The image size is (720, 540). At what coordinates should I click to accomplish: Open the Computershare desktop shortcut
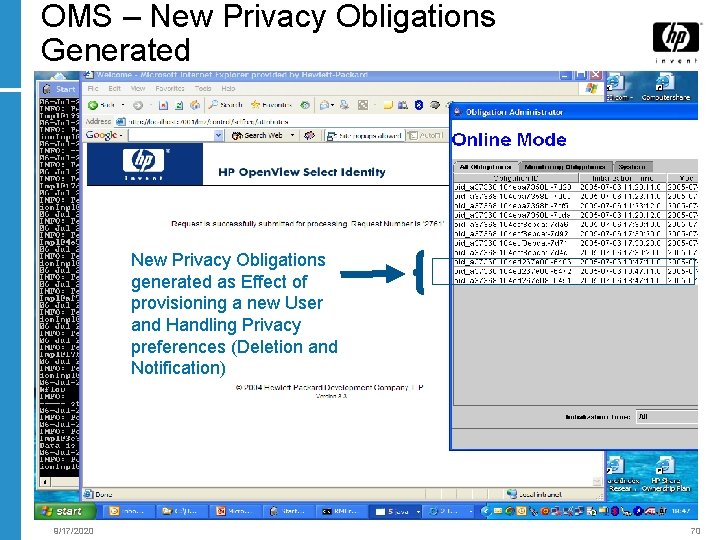coord(666,87)
